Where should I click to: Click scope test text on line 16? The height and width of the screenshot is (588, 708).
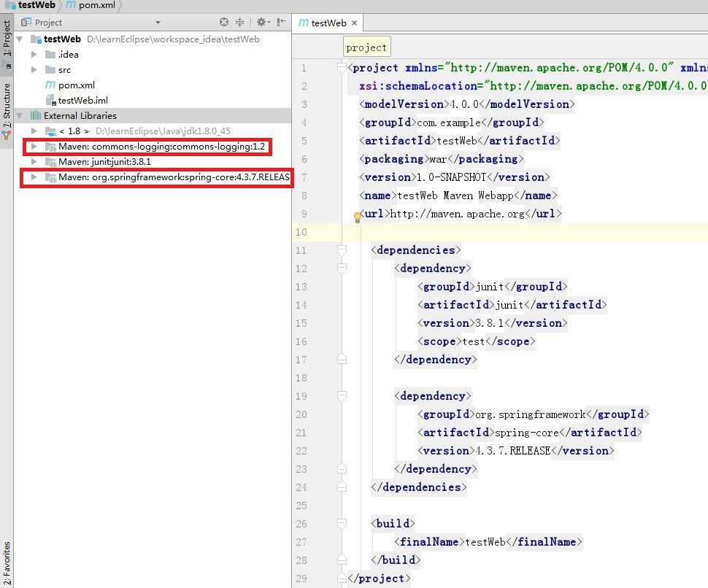coord(473,341)
